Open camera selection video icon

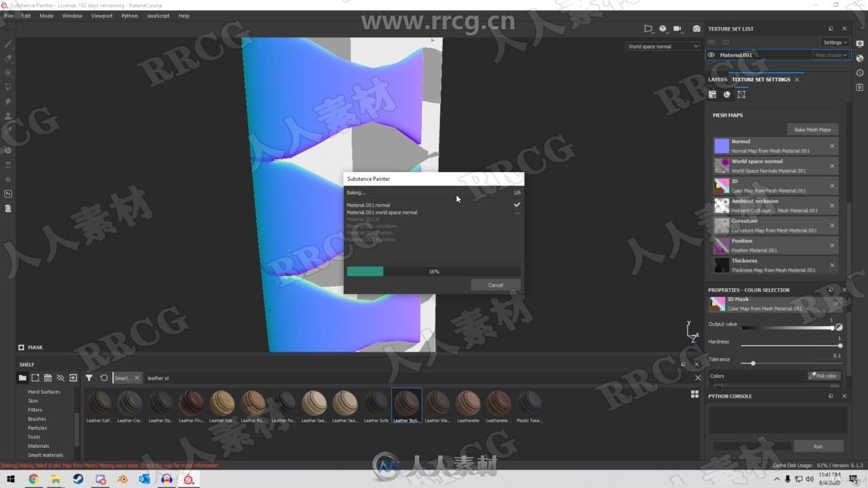pyautogui.click(x=677, y=28)
